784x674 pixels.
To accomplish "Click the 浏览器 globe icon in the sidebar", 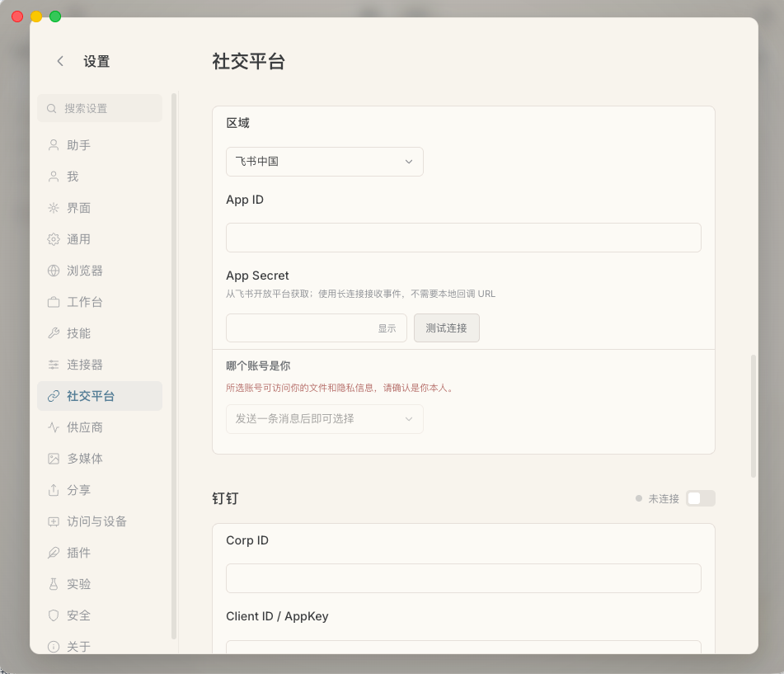I will point(54,271).
